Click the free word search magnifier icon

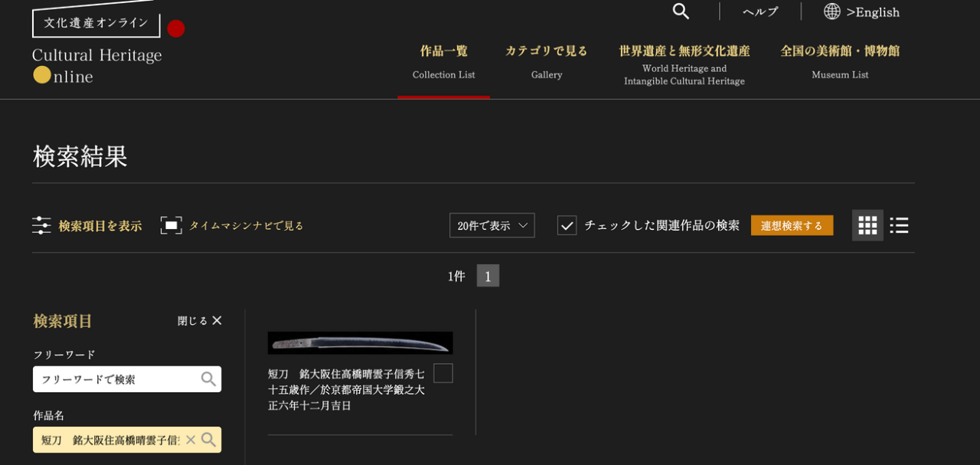tap(208, 379)
